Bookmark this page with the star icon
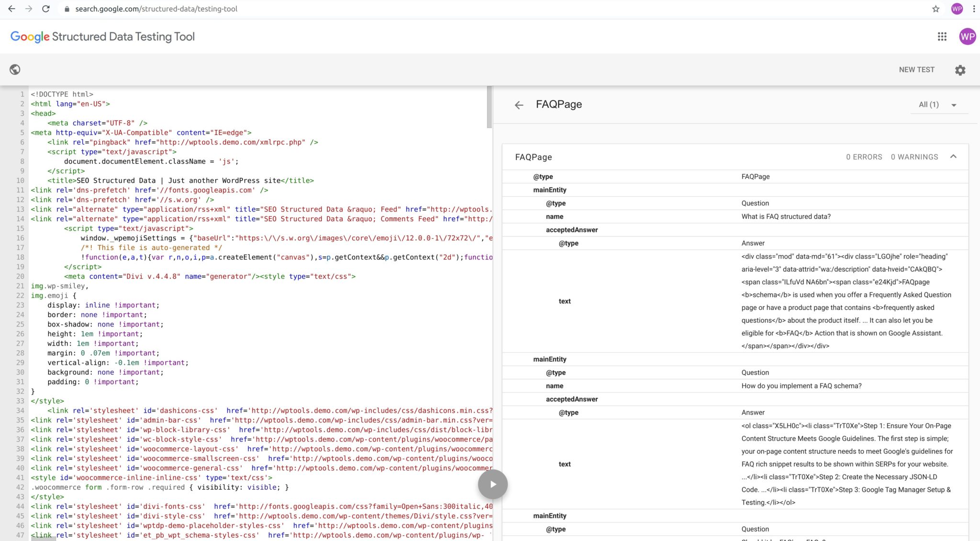This screenshot has height=541, width=980. pos(936,9)
